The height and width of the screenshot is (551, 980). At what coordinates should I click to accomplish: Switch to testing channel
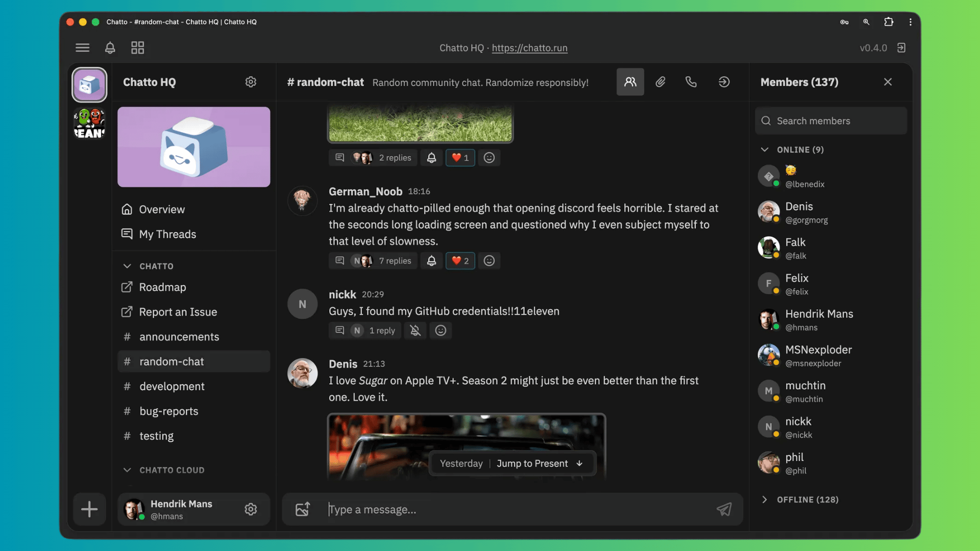pos(194,436)
